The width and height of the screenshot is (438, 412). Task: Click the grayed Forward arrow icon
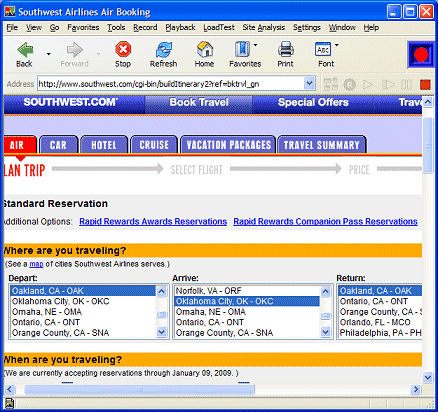74,50
